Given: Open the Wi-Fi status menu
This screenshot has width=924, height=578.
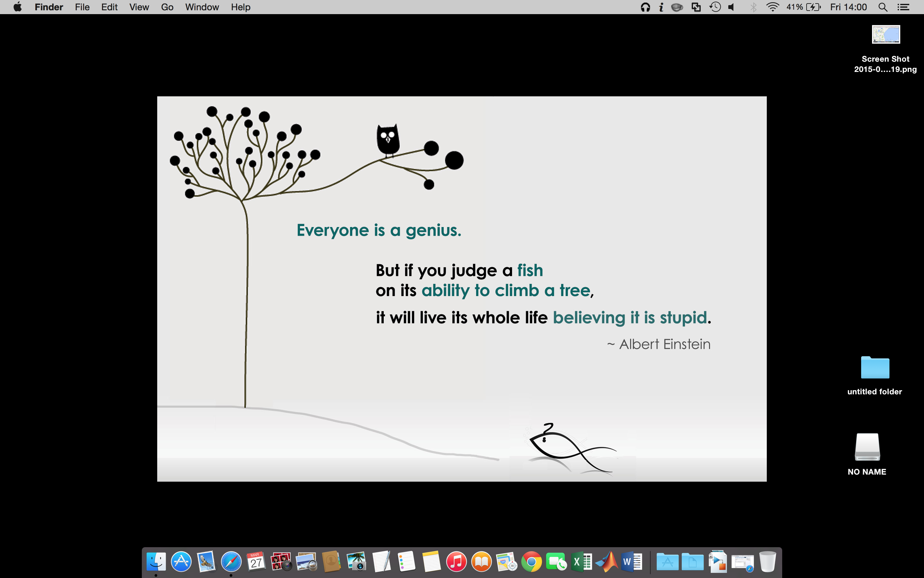Looking at the screenshot, I should tap(773, 7).
